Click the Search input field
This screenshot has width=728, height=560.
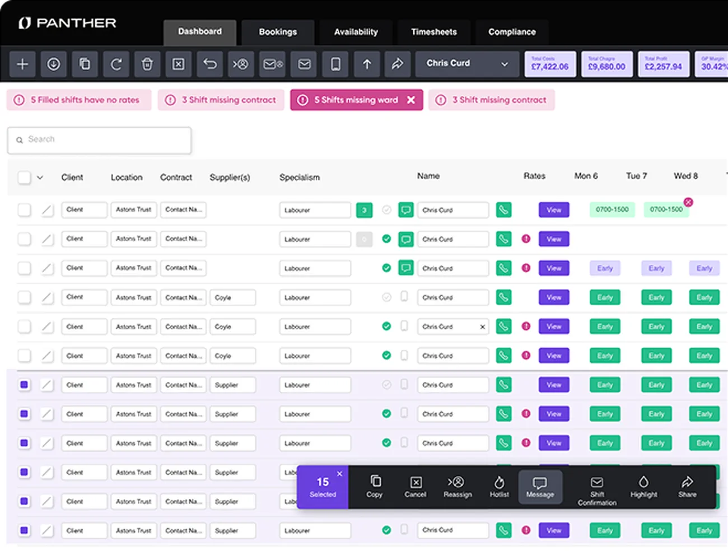click(99, 140)
